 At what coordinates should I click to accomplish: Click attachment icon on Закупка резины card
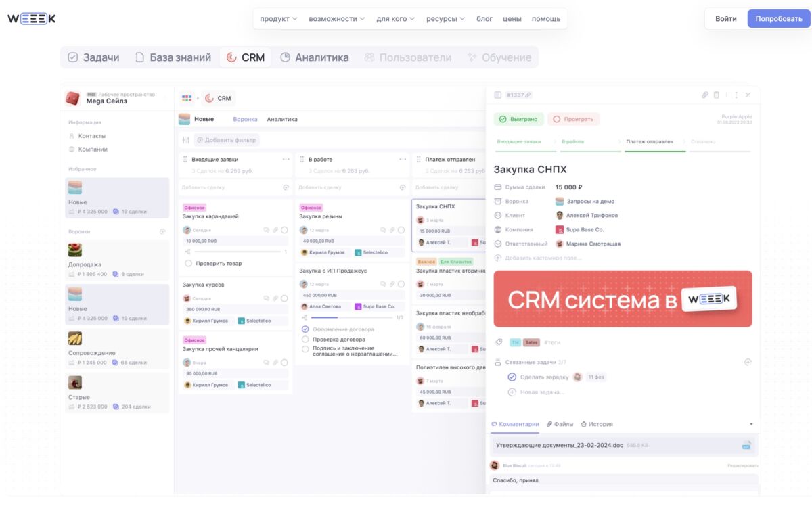[x=392, y=230]
